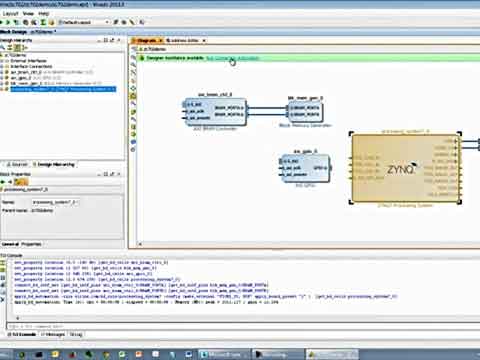Click expand all icon in Design Hierarchy

pyautogui.click(x=17, y=48)
